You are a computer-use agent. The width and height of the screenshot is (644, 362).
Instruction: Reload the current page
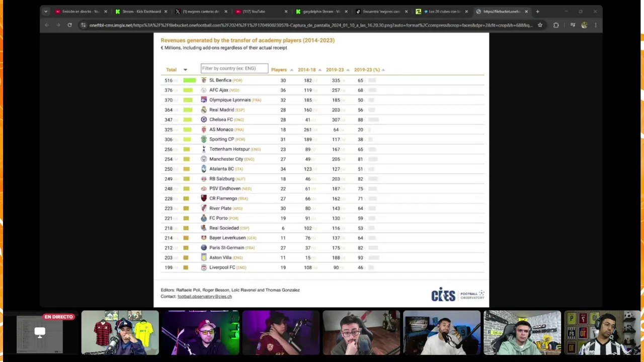click(x=69, y=25)
